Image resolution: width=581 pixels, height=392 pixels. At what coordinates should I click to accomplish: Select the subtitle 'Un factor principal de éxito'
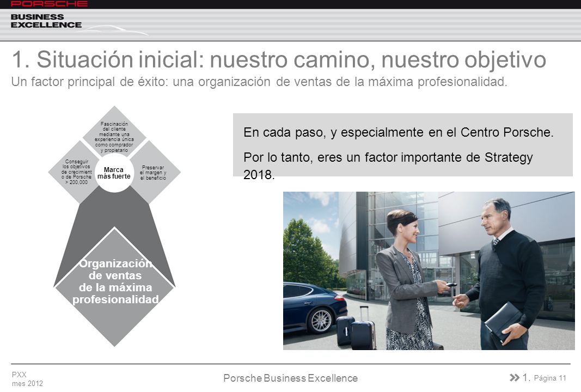pyautogui.click(x=90, y=82)
